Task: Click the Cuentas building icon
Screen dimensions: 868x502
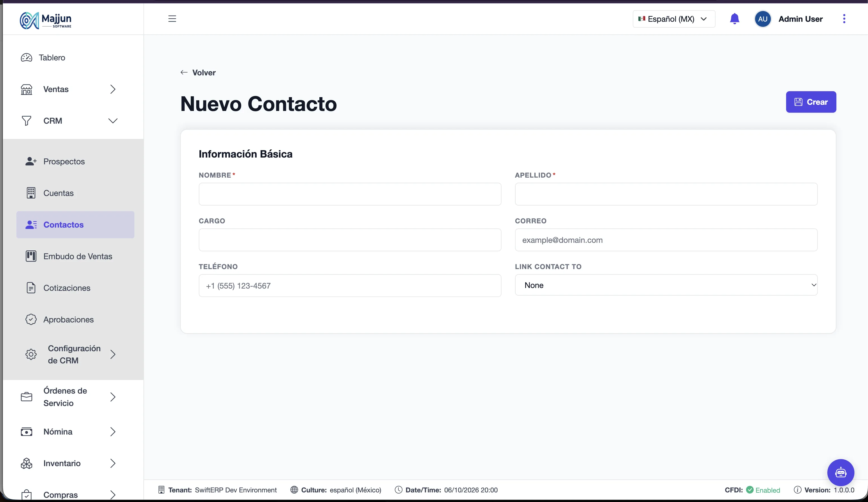Action: (31, 193)
